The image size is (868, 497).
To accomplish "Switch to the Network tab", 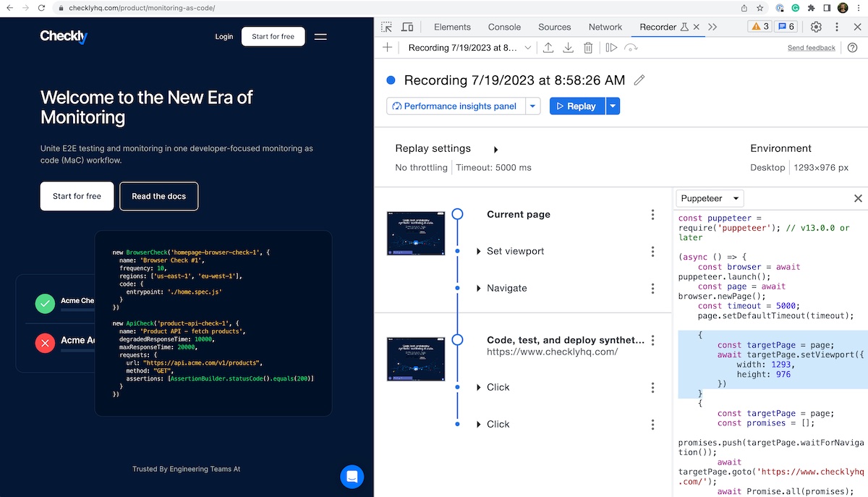I will (605, 27).
